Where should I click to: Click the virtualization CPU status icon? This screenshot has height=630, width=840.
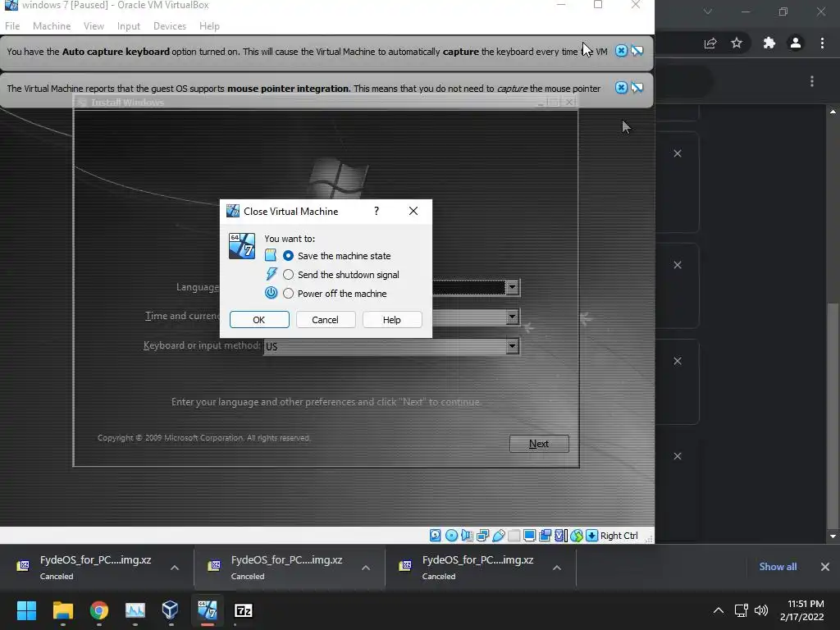pyautogui.click(x=561, y=535)
